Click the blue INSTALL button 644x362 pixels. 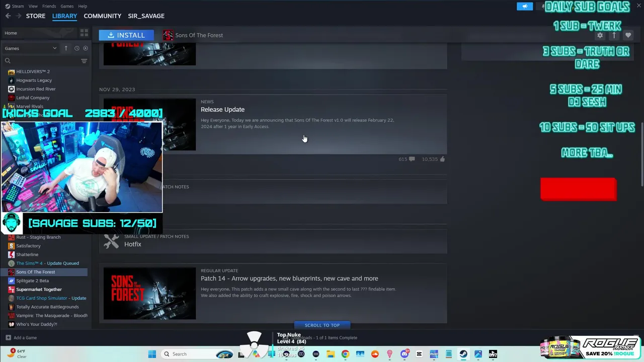pos(126,35)
